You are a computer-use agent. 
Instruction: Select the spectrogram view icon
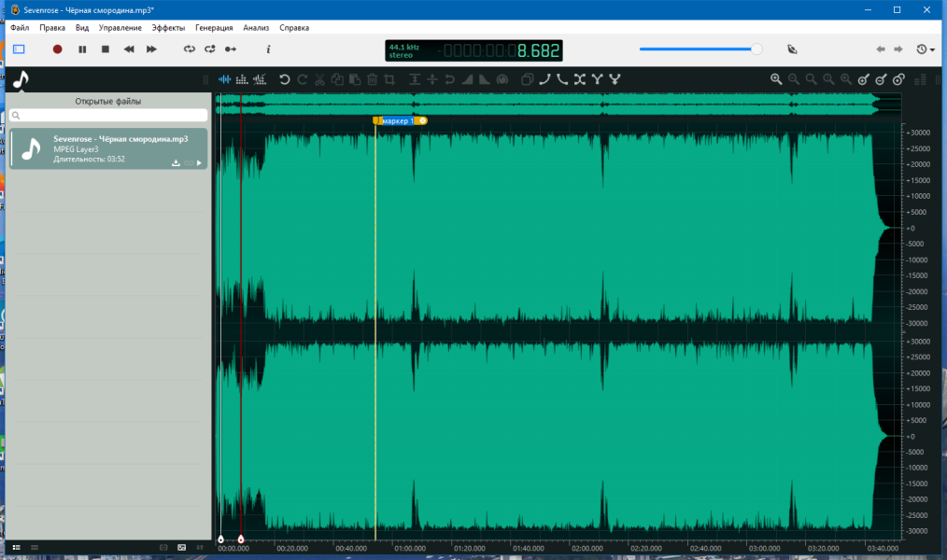pyautogui.click(x=242, y=79)
